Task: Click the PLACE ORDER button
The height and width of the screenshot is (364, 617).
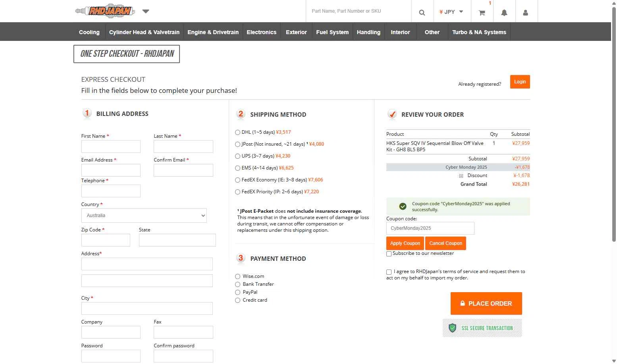Action: pyautogui.click(x=486, y=303)
